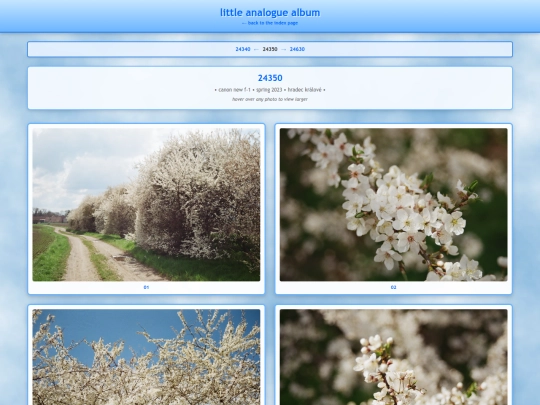Open next album 24630
The height and width of the screenshot is (405, 540).
coord(297,49)
